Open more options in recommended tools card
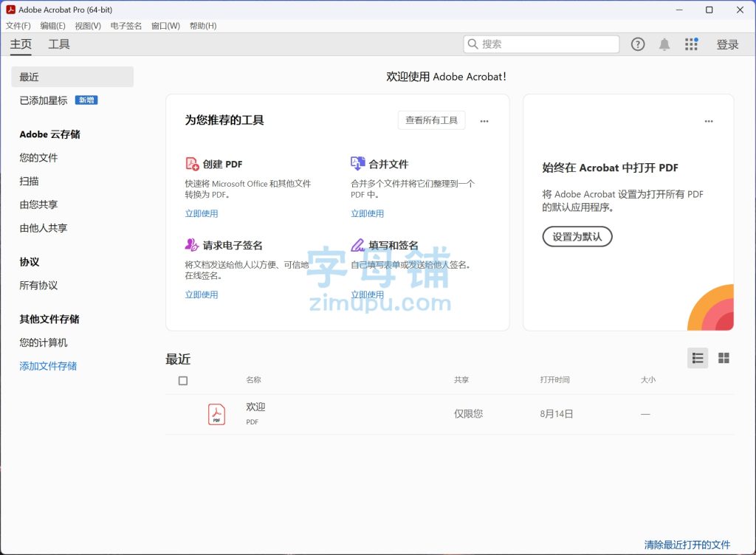 pyautogui.click(x=484, y=121)
